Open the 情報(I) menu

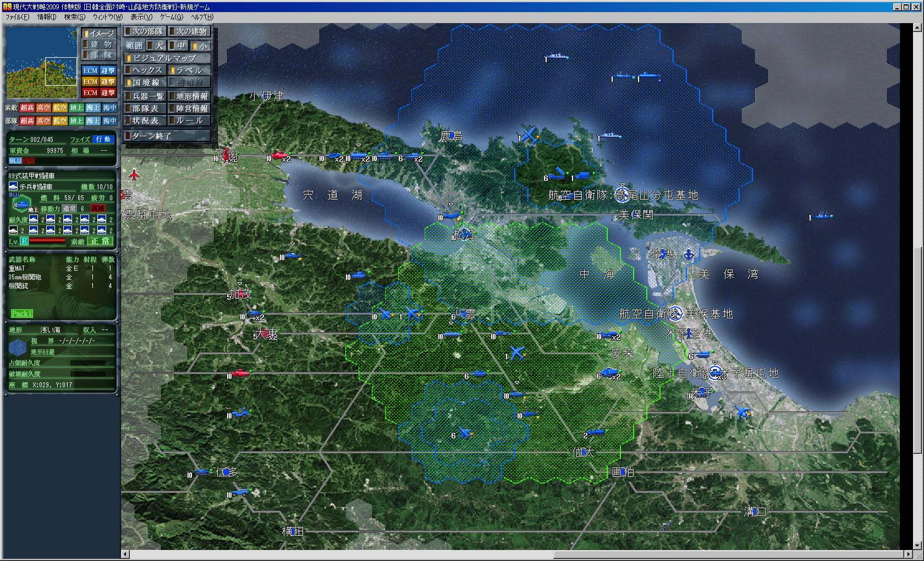pyautogui.click(x=47, y=17)
